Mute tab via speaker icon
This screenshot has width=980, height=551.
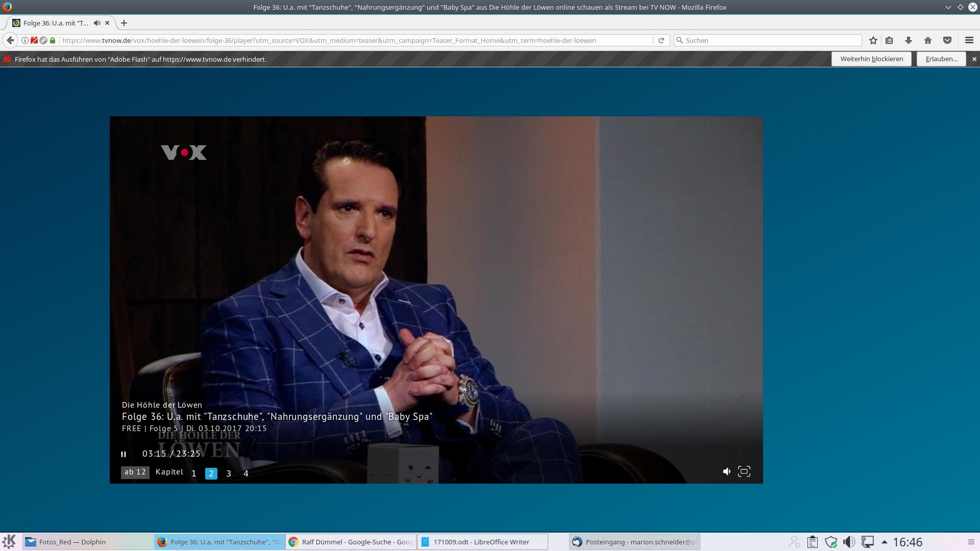(97, 23)
